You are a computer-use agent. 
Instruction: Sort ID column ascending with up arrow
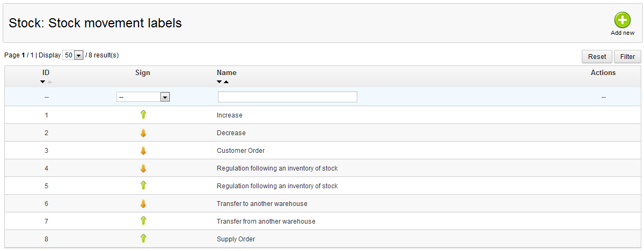click(50, 82)
